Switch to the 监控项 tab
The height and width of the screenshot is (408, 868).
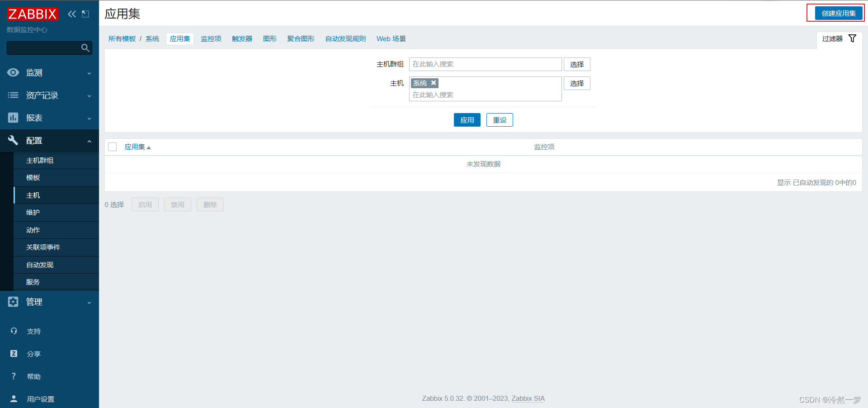coord(211,39)
